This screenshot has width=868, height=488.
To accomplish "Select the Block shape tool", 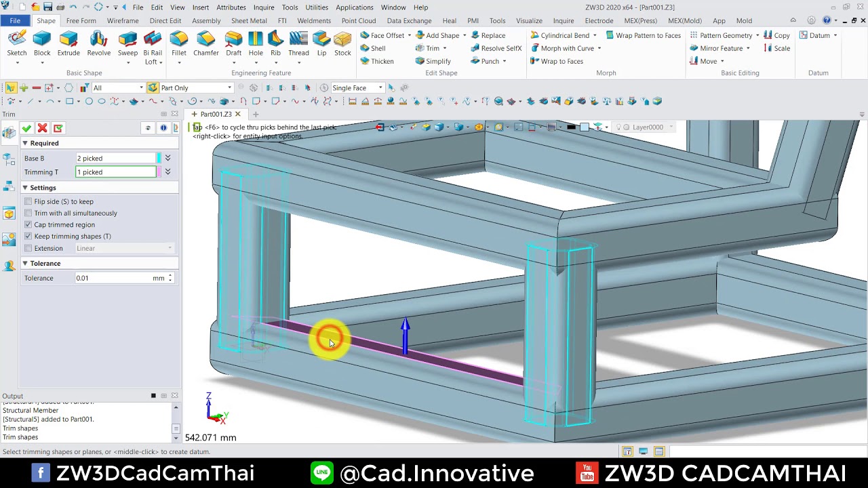I will pos(42,43).
